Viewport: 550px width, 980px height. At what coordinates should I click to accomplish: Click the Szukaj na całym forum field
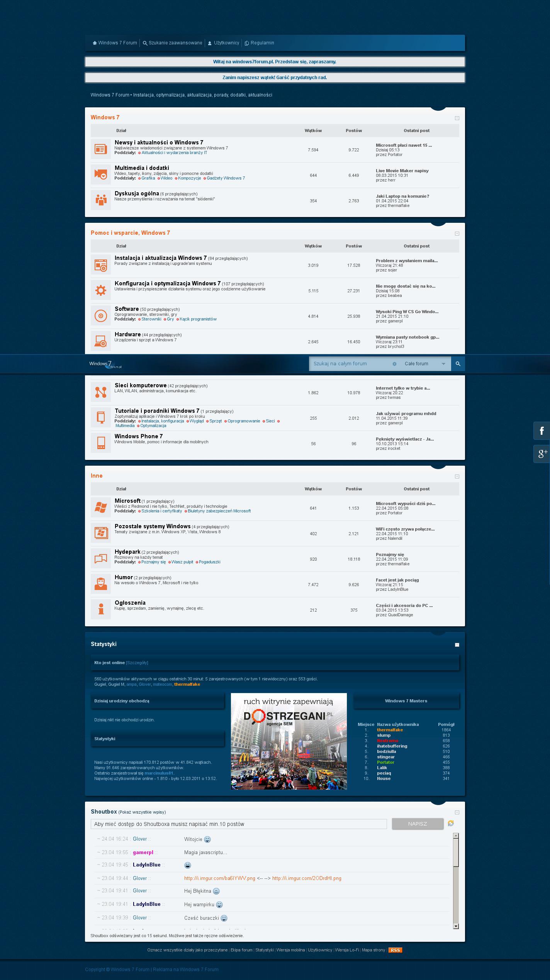tap(350, 364)
